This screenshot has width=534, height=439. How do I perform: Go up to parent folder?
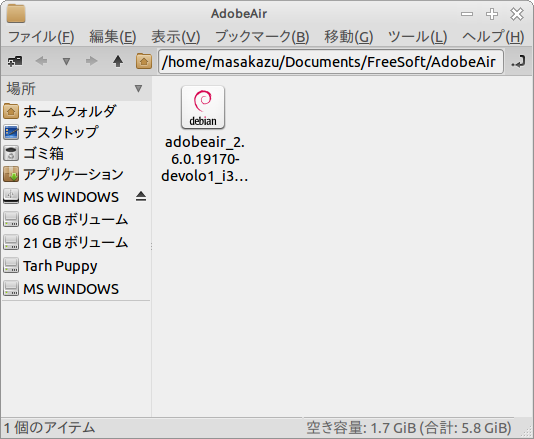coord(118,62)
